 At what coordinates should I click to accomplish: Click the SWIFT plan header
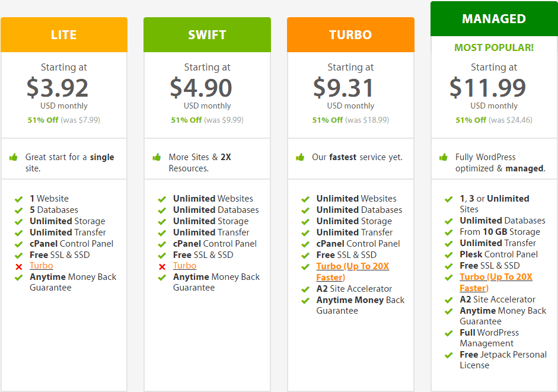(207, 34)
